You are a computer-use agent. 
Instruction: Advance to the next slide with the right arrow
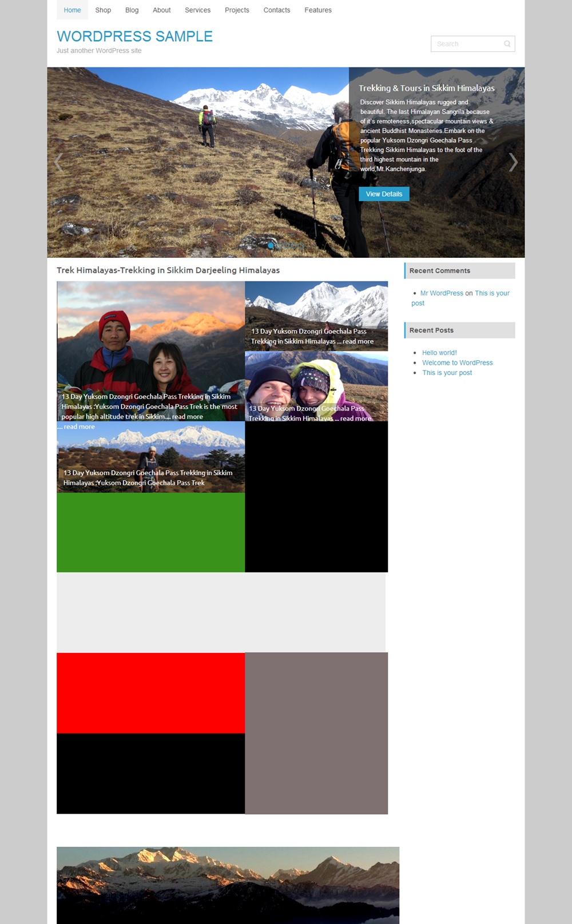pos(513,162)
